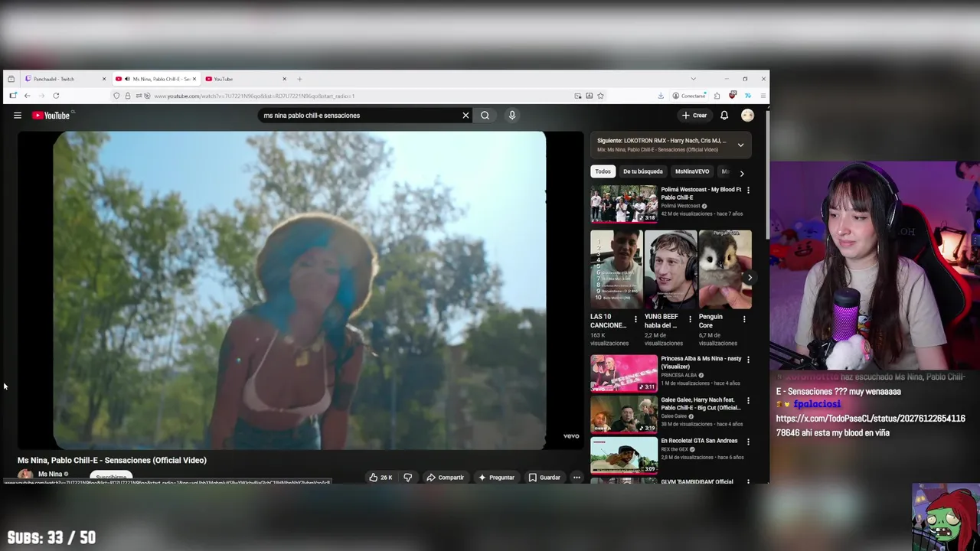
Task: Open options for LAS 10 CANCIONE short
Action: pos(635,318)
